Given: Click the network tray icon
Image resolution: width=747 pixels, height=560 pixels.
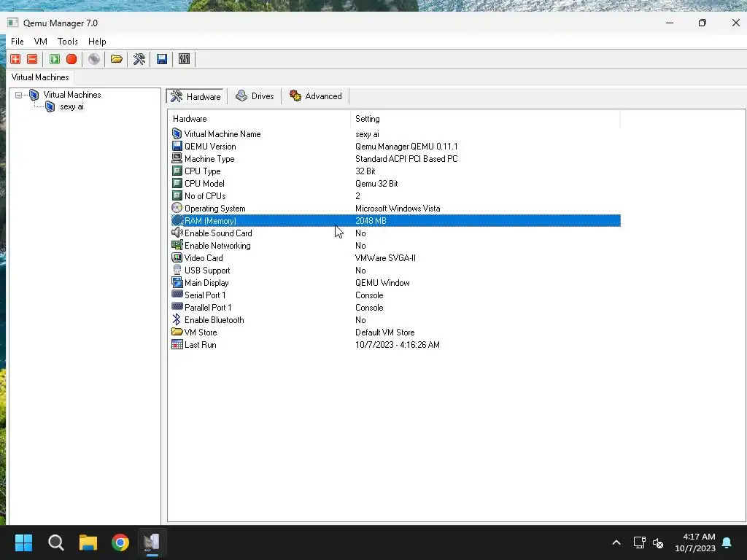Looking at the screenshot, I should click(x=639, y=542).
